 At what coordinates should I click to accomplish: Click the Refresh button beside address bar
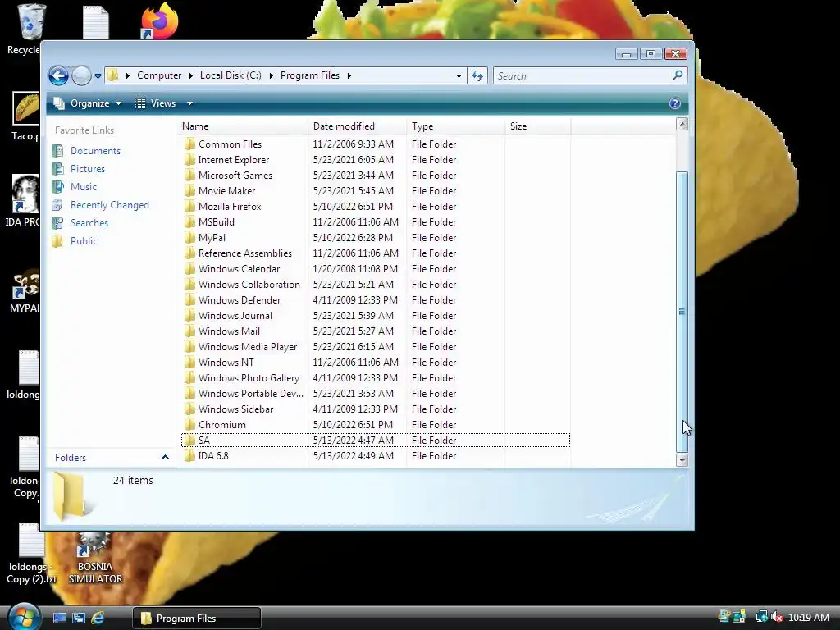pyautogui.click(x=477, y=75)
